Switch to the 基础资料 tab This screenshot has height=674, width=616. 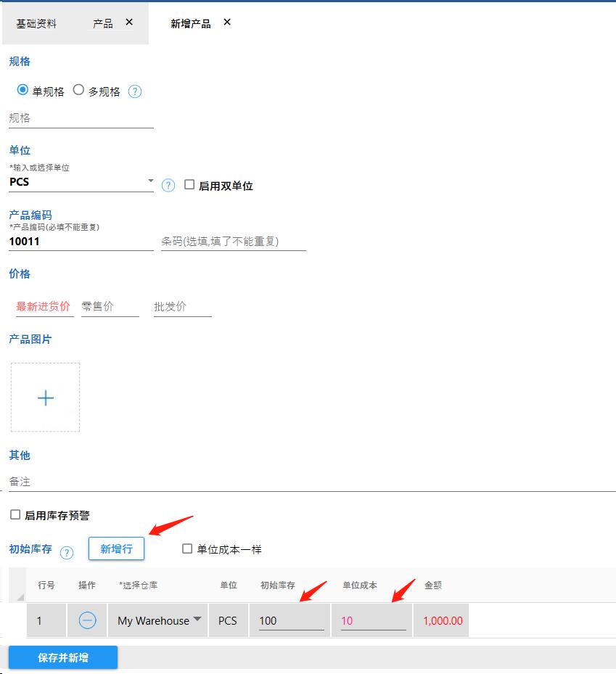pyautogui.click(x=36, y=23)
